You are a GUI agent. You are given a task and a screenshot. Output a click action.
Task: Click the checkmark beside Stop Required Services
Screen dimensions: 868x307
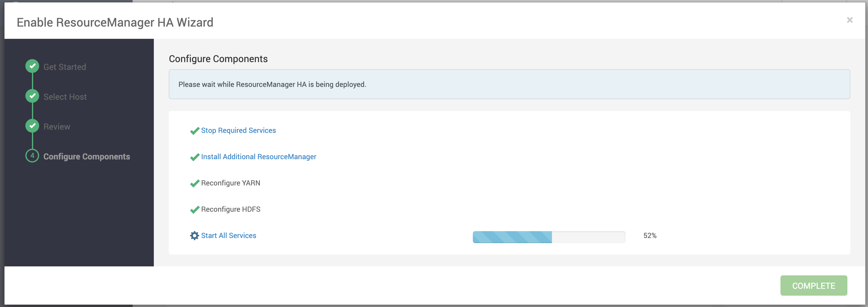pyautogui.click(x=195, y=131)
